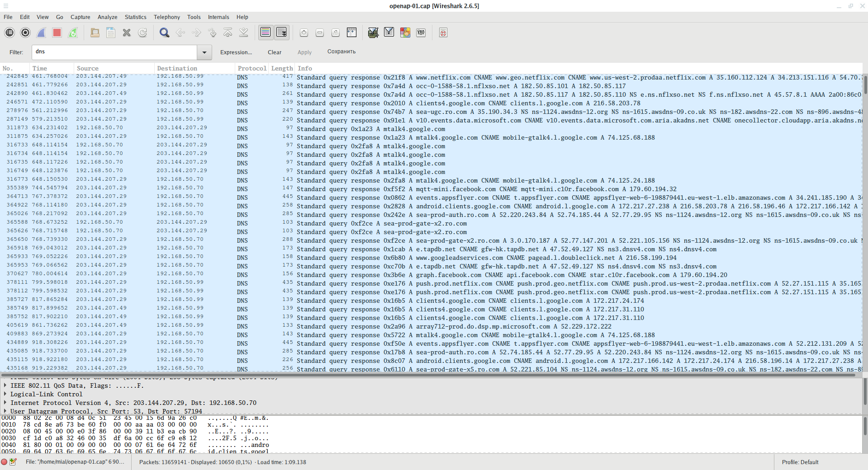Reload the capture file icon
The image size is (868, 470).
(142, 33)
